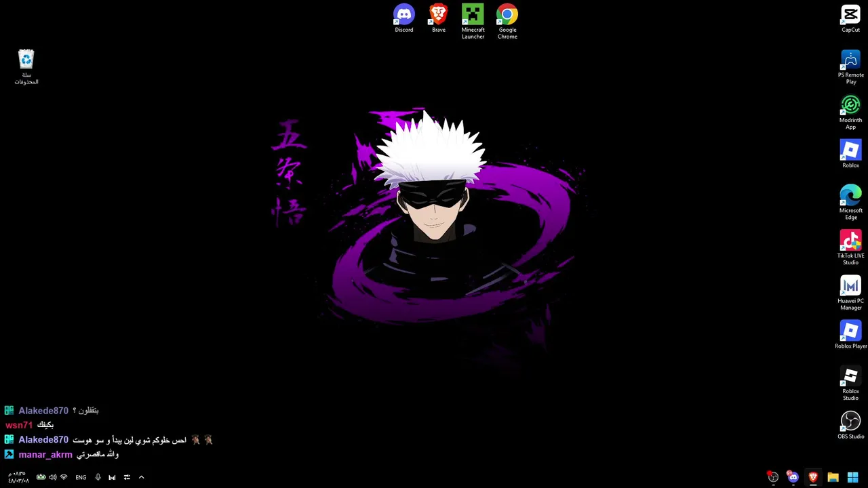Select the desktop shortcut labeled just Roblox
Image resolution: width=868 pixels, height=488 pixels.
[x=850, y=154]
